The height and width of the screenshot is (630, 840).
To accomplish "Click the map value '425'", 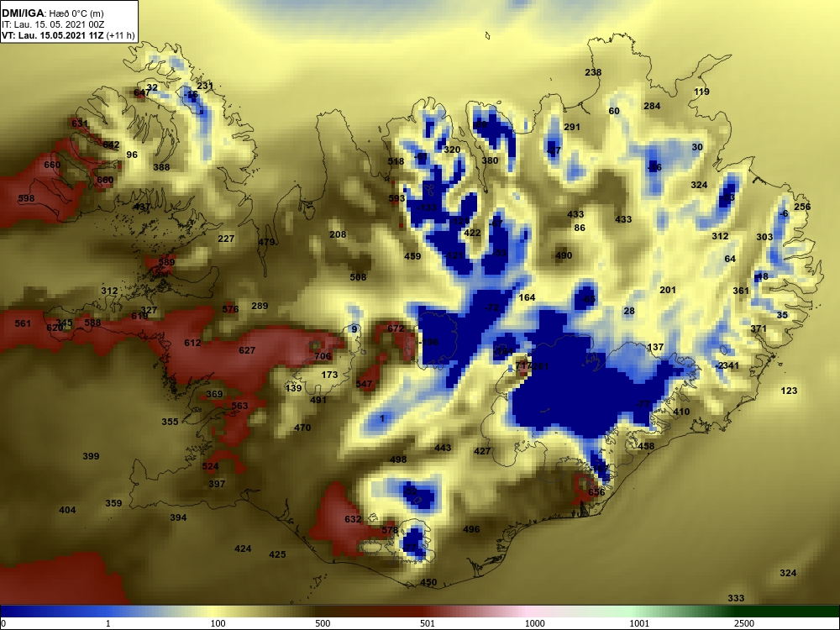I will 277,554.
